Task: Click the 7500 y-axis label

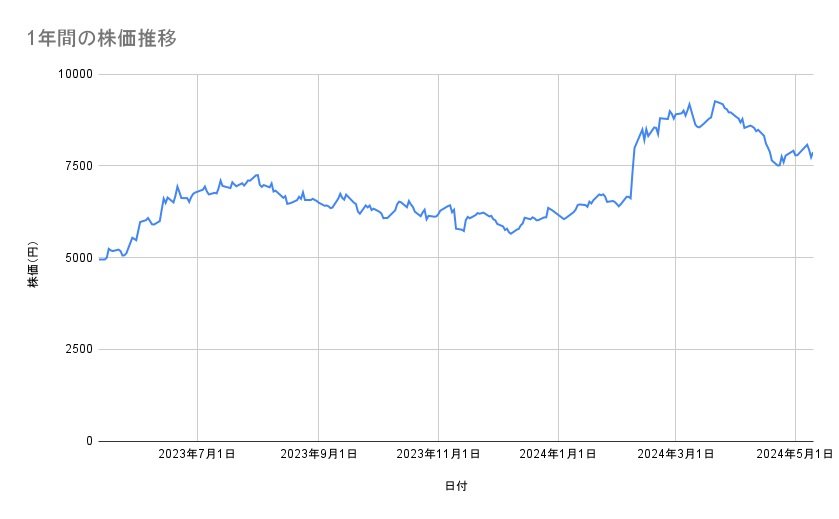Action: coord(77,166)
